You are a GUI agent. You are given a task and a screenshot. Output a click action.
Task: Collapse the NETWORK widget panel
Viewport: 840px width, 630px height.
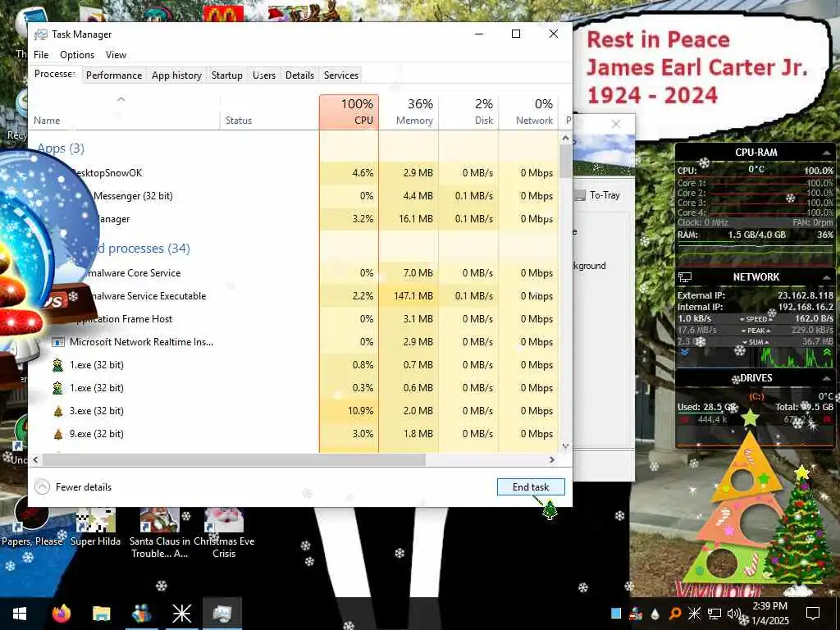click(x=827, y=277)
